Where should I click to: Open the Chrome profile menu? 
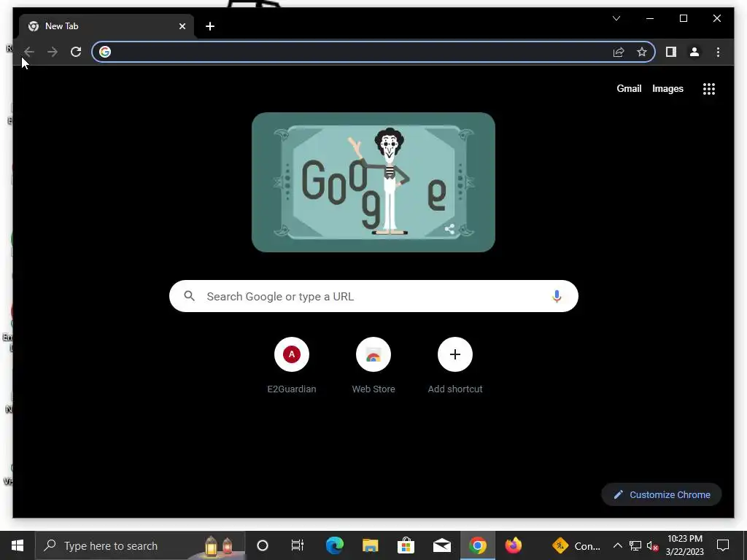coord(694,52)
